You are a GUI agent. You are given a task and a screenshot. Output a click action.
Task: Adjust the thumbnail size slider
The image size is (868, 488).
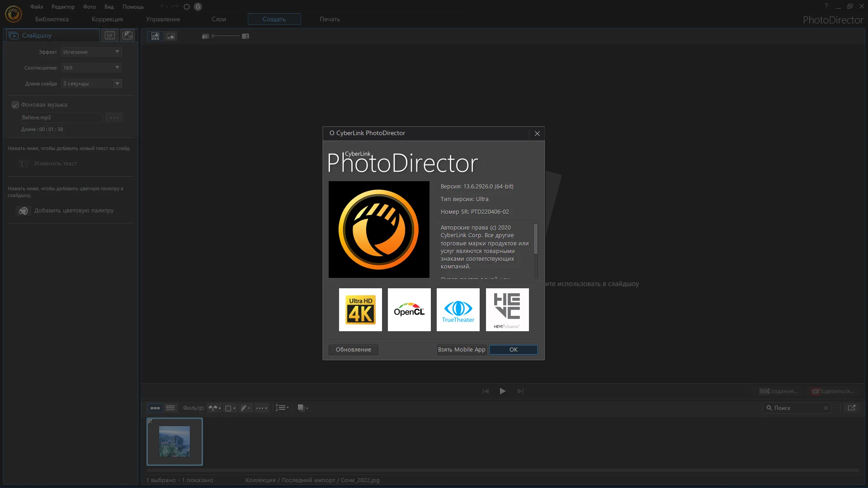click(225, 36)
